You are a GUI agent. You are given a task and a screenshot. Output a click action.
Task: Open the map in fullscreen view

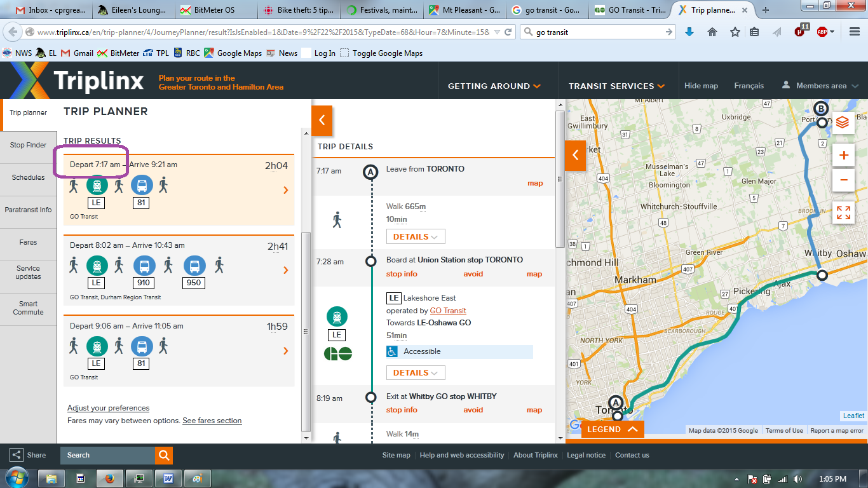point(843,213)
